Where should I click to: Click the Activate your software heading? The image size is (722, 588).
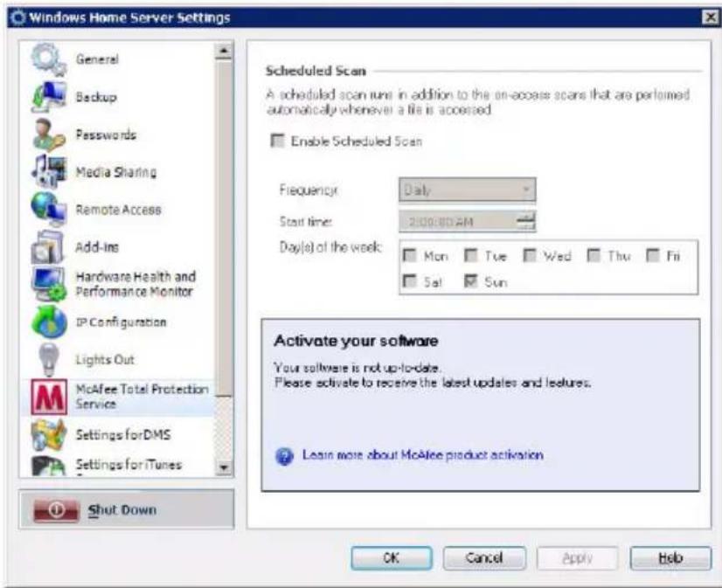pos(356,341)
